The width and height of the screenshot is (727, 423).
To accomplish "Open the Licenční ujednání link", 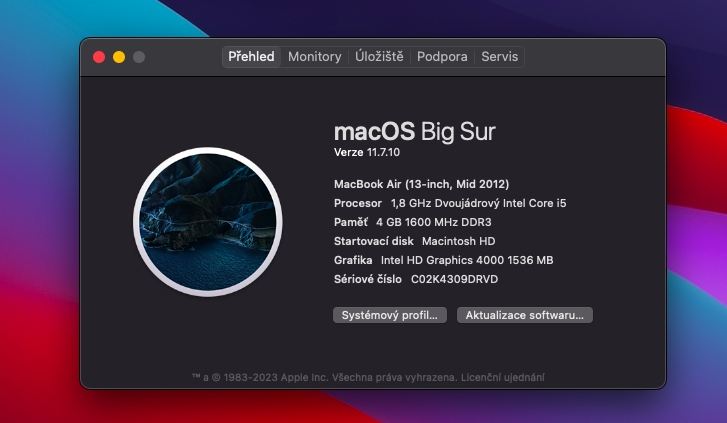I will click(x=503, y=377).
